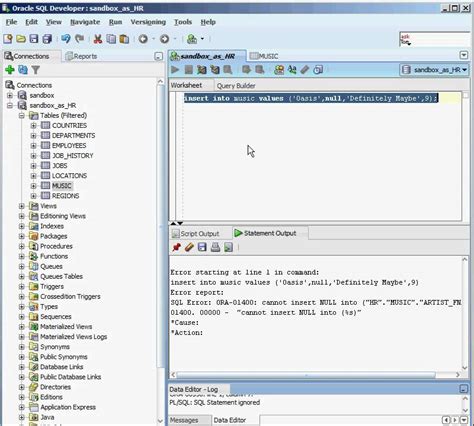Click the Cut scissors icon
Screen dimensions: 474x426
pos(98,39)
